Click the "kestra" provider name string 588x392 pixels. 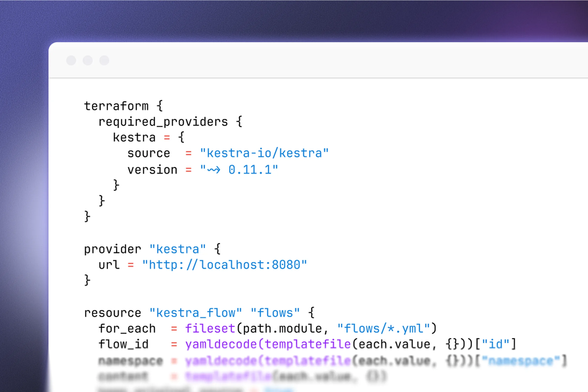click(x=178, y=249)
